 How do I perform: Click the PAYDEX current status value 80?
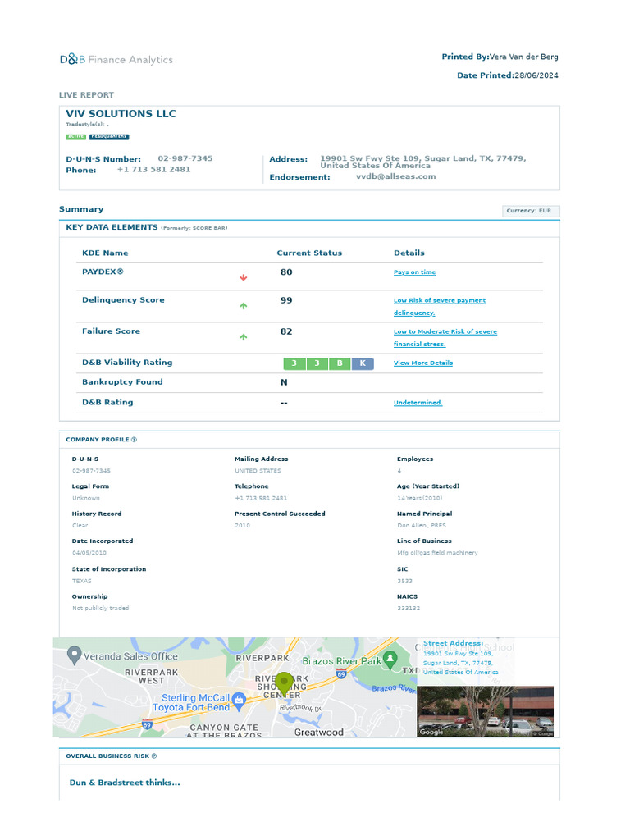tap(286, 272)
